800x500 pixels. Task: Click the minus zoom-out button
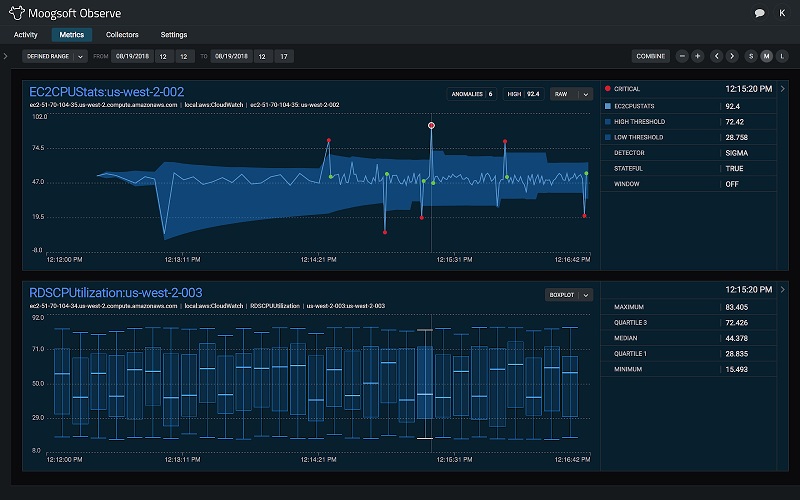(682, 56)
